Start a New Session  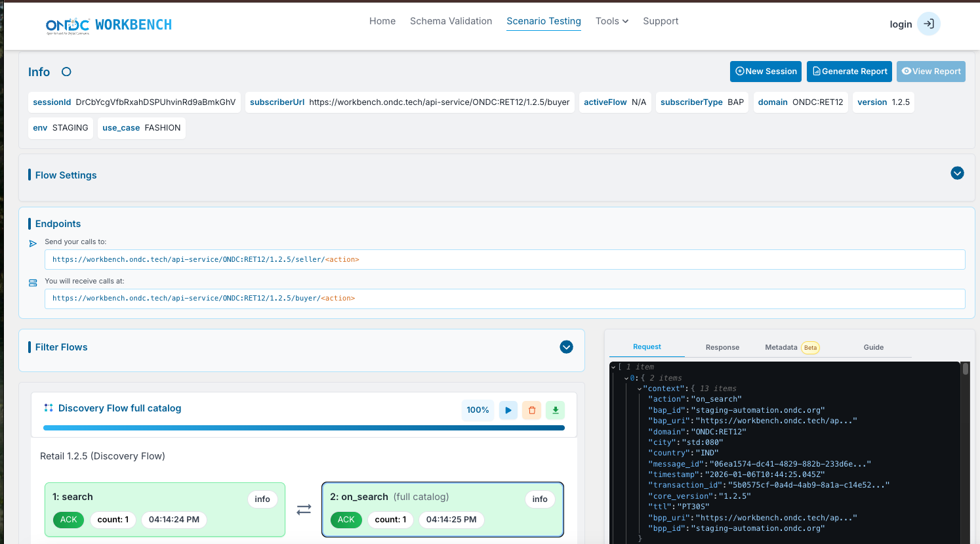click(x=766, y=71)
